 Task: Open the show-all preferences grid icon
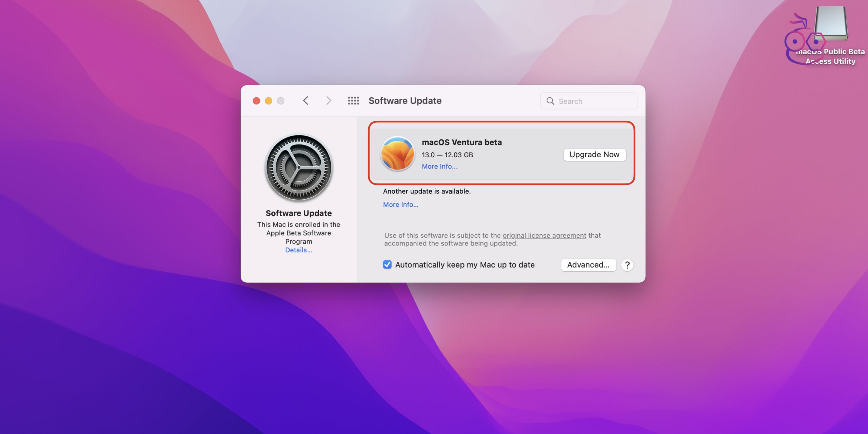[x=353, y=101]
